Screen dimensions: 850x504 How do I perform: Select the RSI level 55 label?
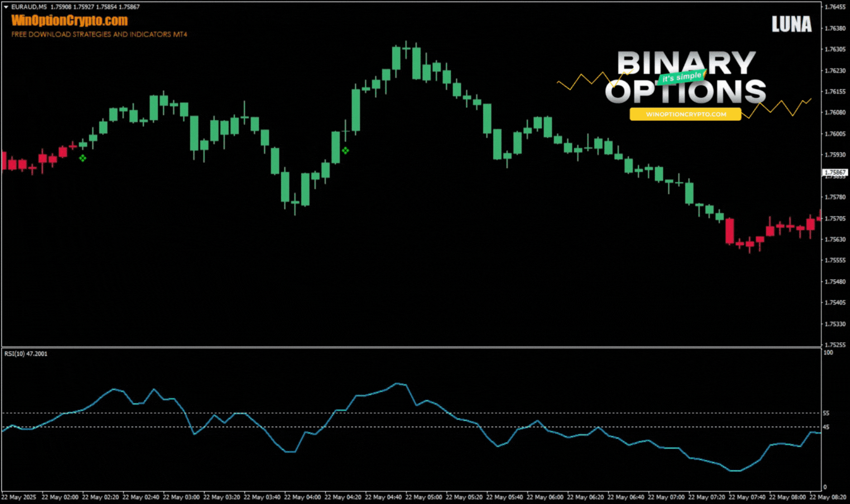pos(825,413)
